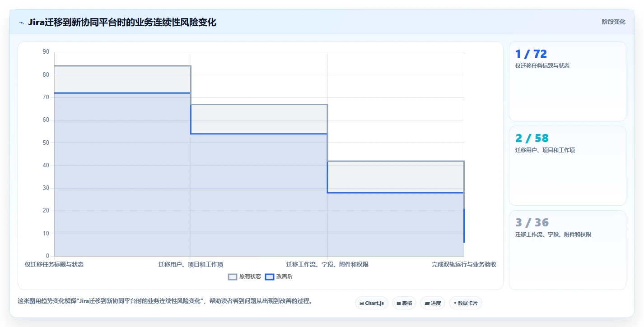Toggle the 原有状态 legend swatch

pos(233,276)
